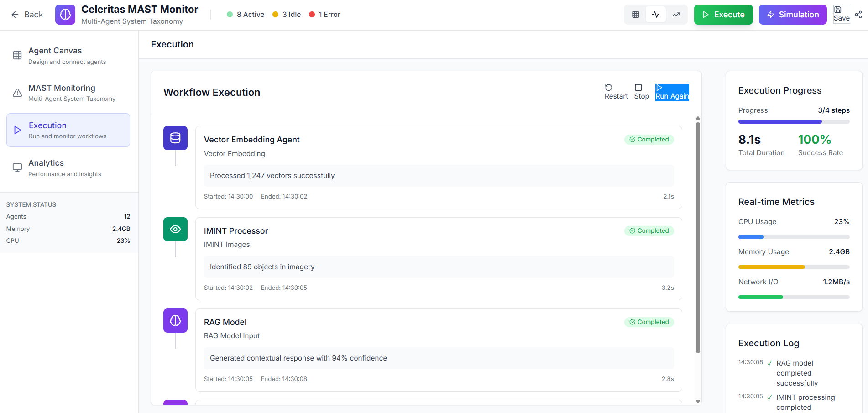Viewport: 868px width, 413px height.
Task: Click the 'Vector Embedding Agent' title
Action: click(x=252, y=140)
